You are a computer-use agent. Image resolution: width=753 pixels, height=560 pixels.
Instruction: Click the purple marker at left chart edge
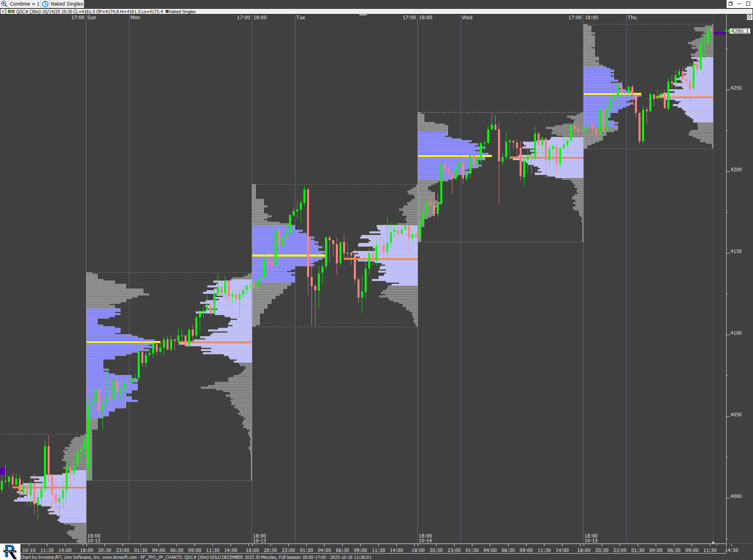point(2,471)
